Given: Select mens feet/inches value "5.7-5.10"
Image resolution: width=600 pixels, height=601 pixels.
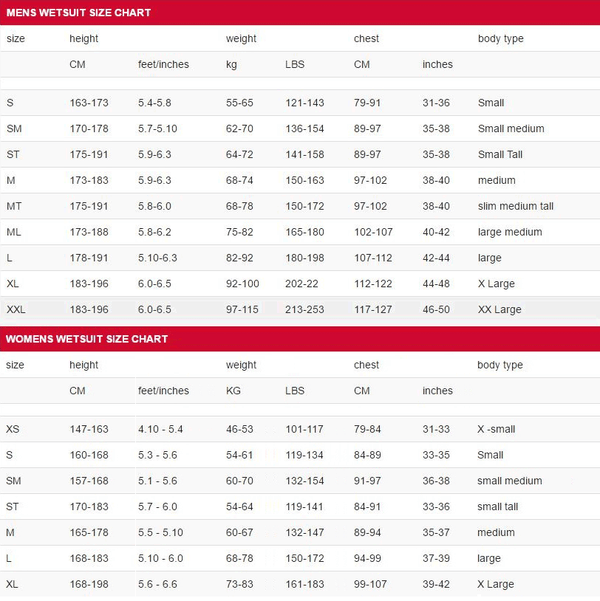Looking at the screenshot, I should [158, 129].
